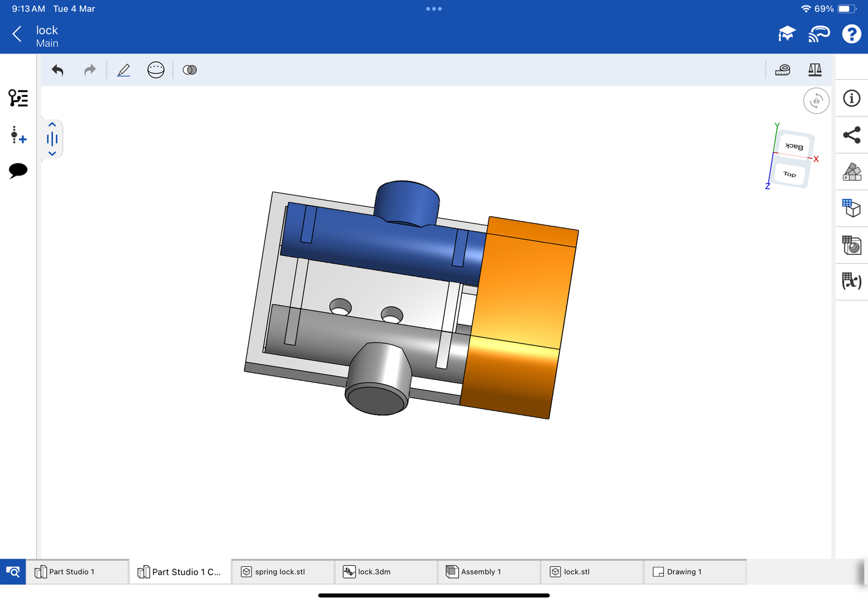Open the Share document icon
The height and width of the screenshot is (603, 868).
pos(851,135)
